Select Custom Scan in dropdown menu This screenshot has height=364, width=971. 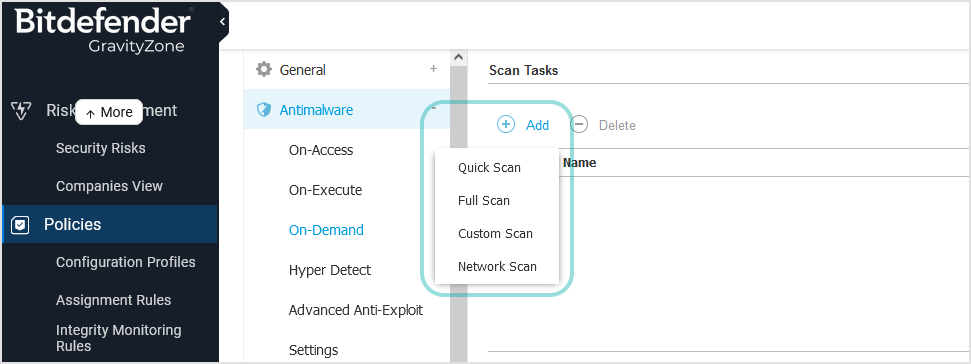pyautogui.click(x=495, y=233)
